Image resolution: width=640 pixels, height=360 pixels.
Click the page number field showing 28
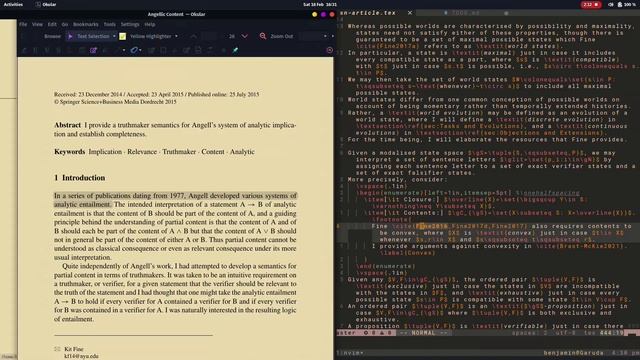(232, 36)
